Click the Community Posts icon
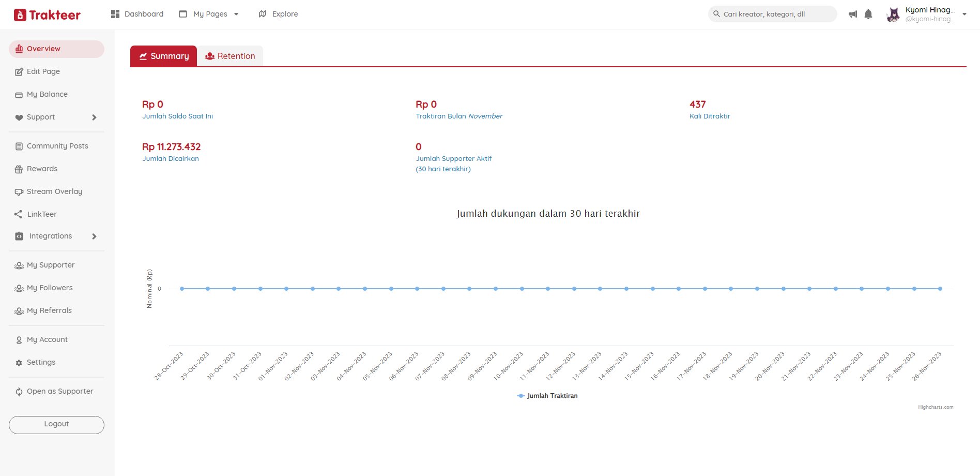The width and height of the screenshot is (980, 476). [19, 146]
